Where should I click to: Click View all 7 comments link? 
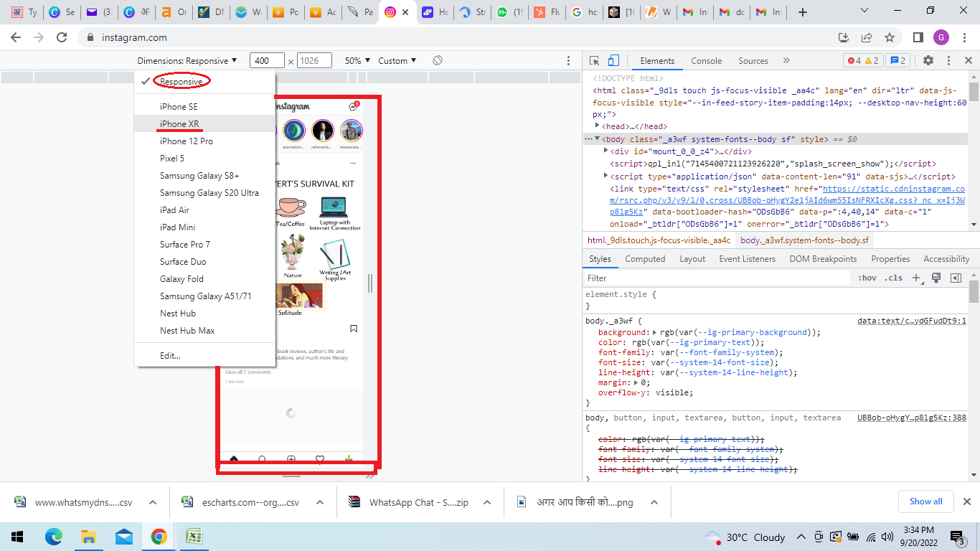click(248, 372)
